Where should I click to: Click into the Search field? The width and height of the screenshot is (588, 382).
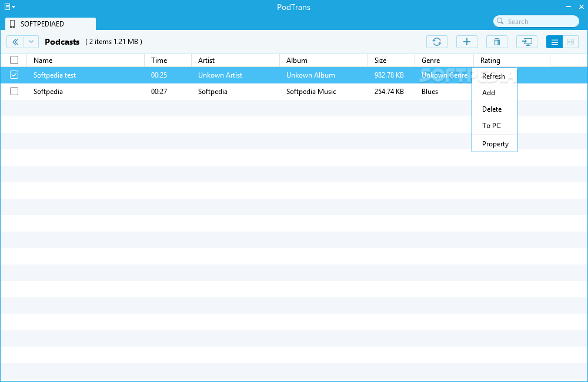(536, 21)
